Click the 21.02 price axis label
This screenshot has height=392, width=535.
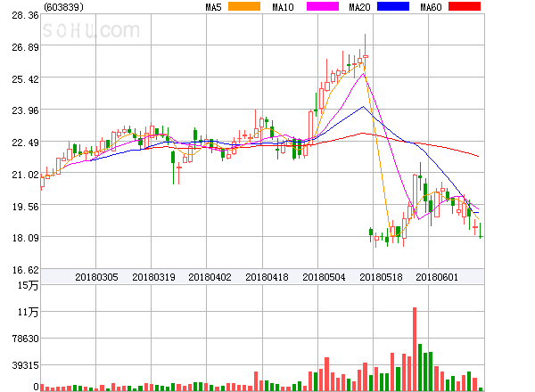coord(25,175)
